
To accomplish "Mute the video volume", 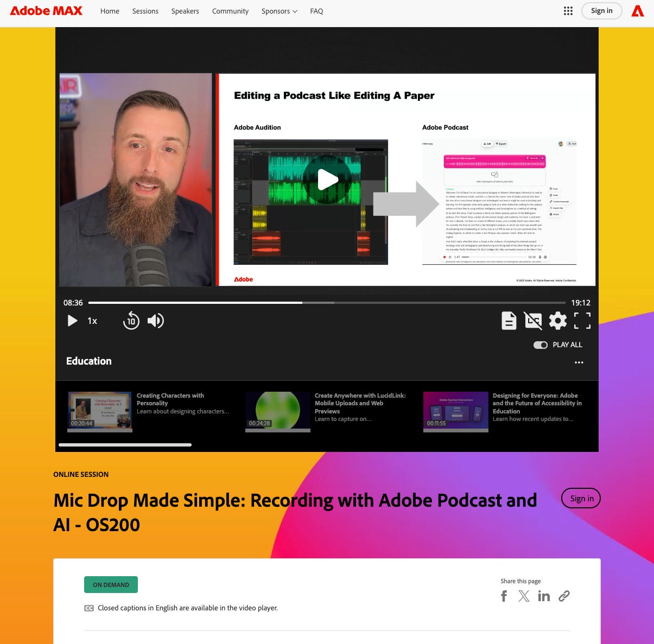I will [155, 321].
